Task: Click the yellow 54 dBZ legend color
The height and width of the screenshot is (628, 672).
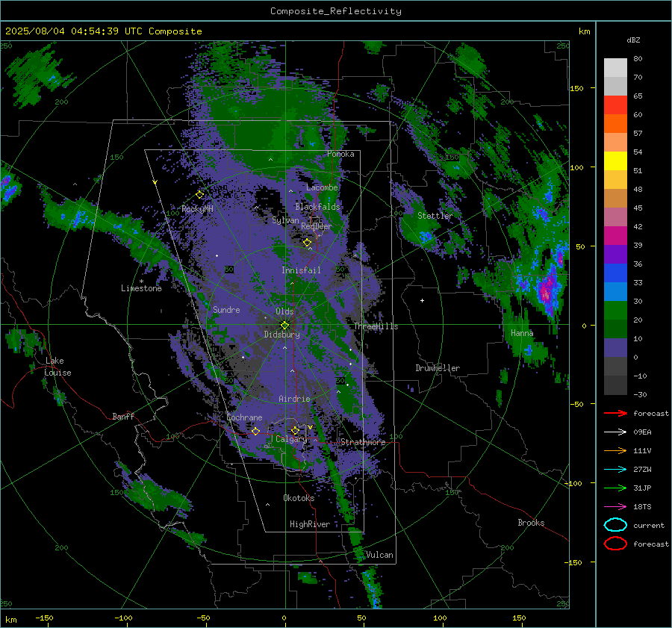Action: click(615, 161)
